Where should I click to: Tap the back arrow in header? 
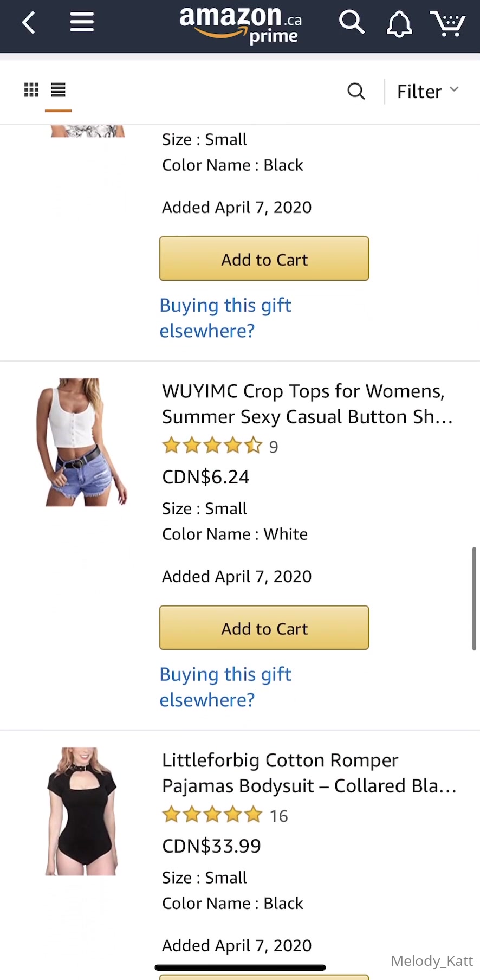pyautogui.click(x=29, y=23)
